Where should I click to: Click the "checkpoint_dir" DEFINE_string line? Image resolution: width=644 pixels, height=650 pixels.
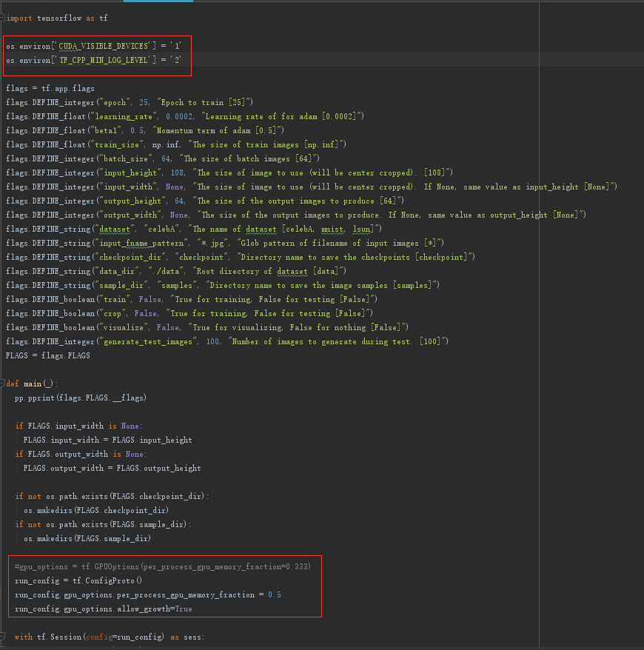click(x=241, y=258)
